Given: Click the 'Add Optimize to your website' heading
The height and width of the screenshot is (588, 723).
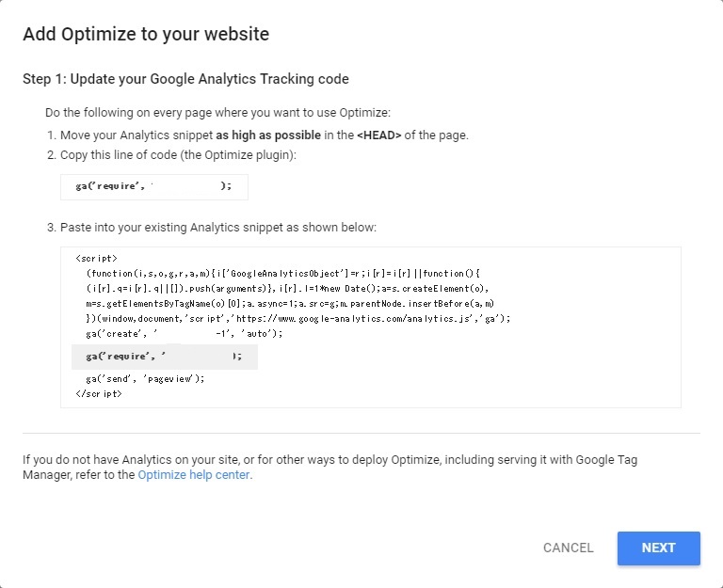Looking at the screenshot, I should (146, 34).
